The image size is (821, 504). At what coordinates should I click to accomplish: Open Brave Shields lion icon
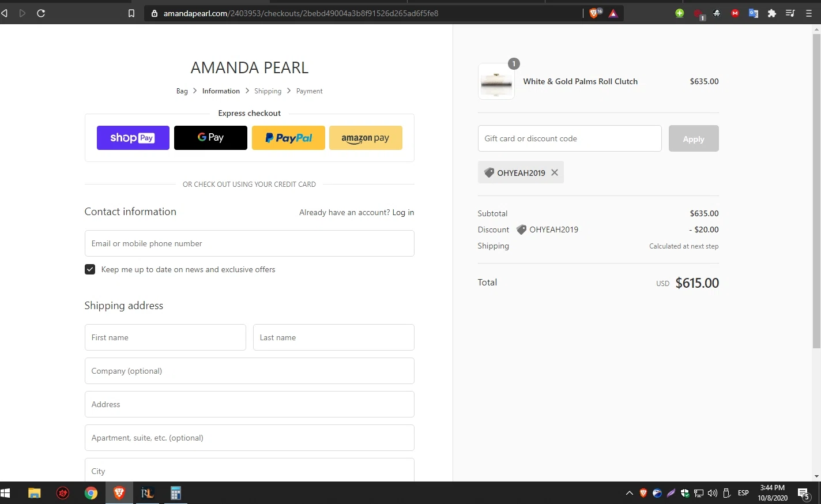point(594,13)
